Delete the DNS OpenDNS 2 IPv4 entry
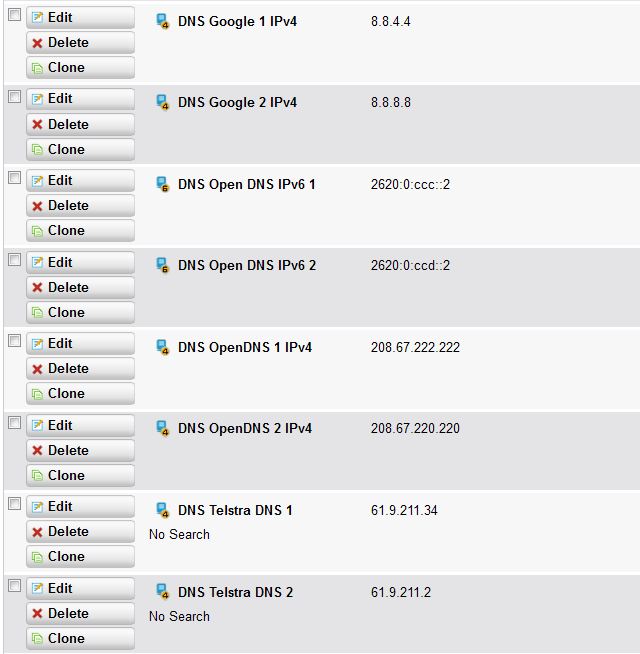This screenshot has height=654, width=640. coord(81,450)
